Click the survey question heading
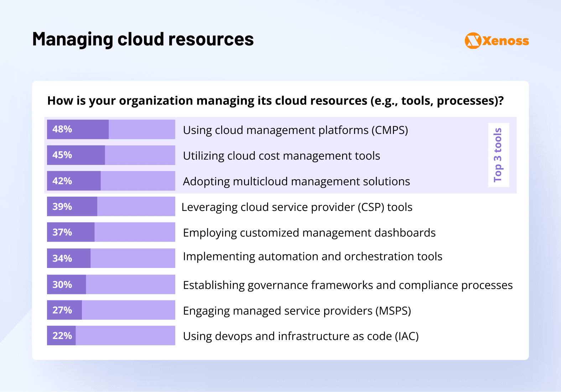Image resolution: width=561 pixels, height=392 pixels. pos(275,101)
